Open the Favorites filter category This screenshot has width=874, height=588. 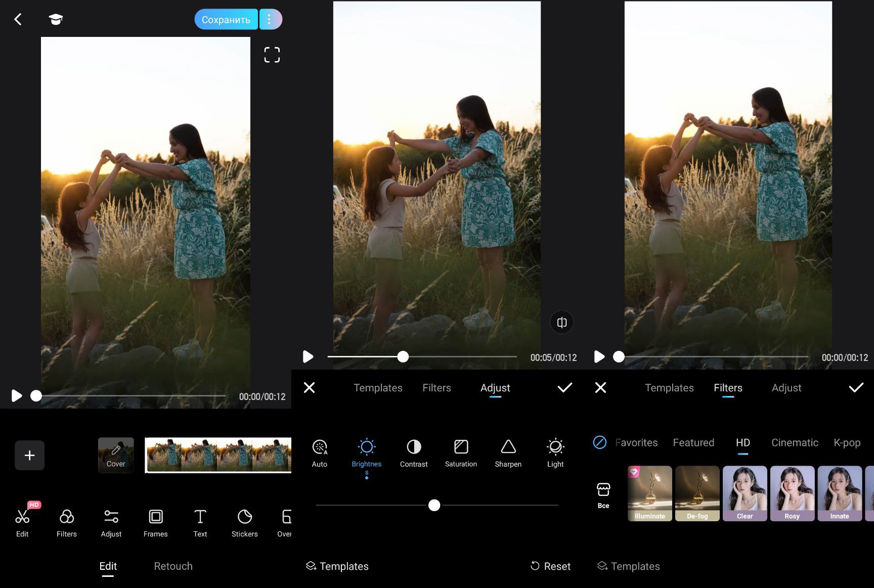[636, 443]
